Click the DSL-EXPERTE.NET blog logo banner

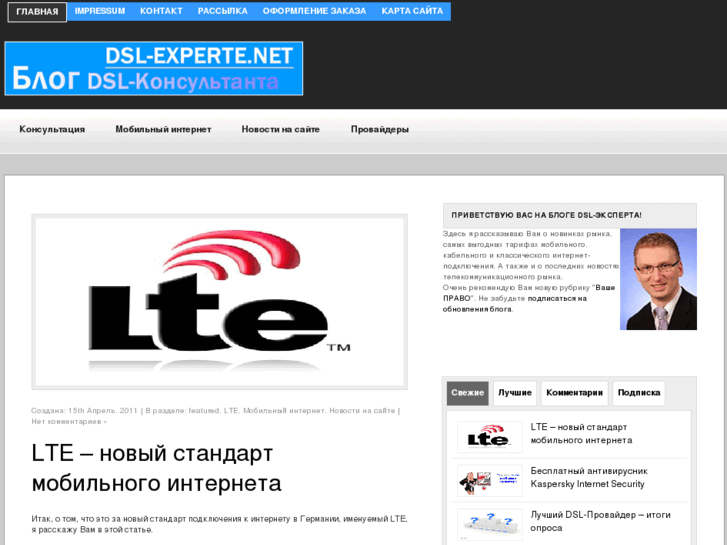[x=153, y=69]
